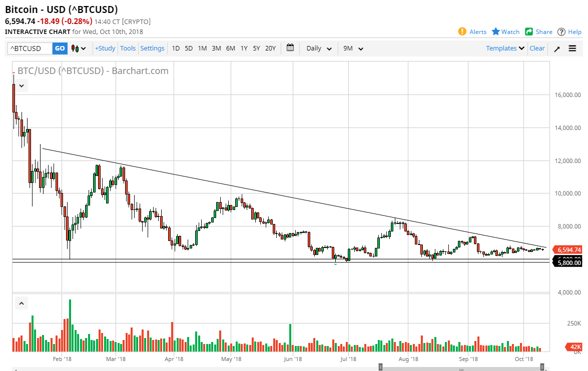588x371 pixels.
Task: Click the pop-out arrow icon
Action: (556, 48)
